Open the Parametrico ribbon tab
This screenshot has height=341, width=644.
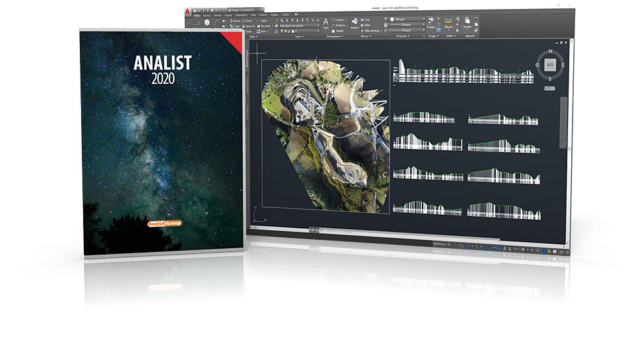point(241,15)
